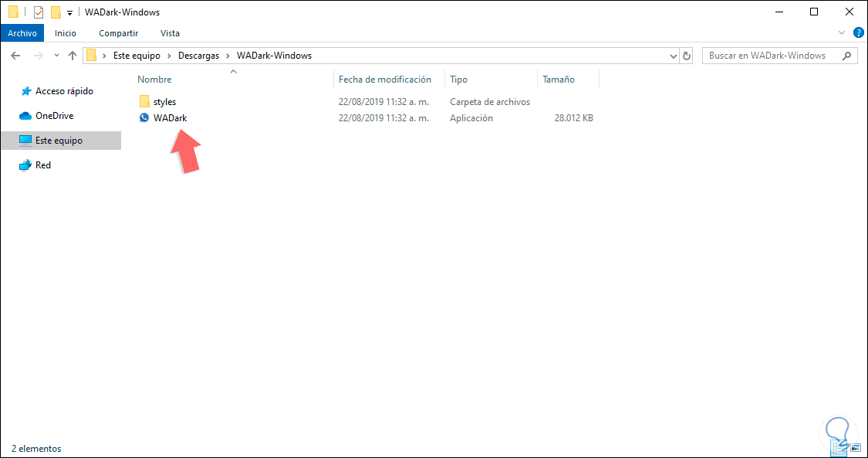Image resolution: width=868 pixels, height=458 pixels.
Task: Maximize the File Explorer window
Action: click(x=814, y=12)
